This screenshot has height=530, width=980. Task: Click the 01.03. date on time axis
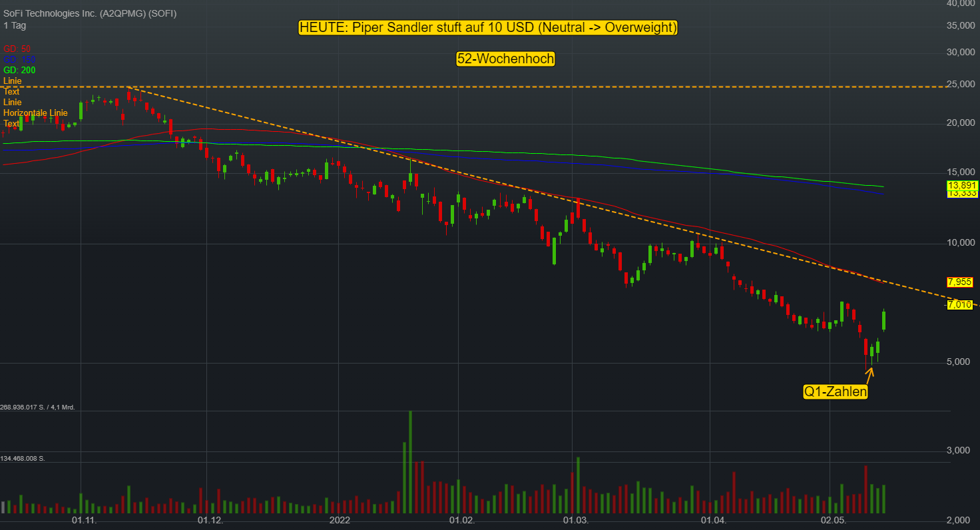576,519
